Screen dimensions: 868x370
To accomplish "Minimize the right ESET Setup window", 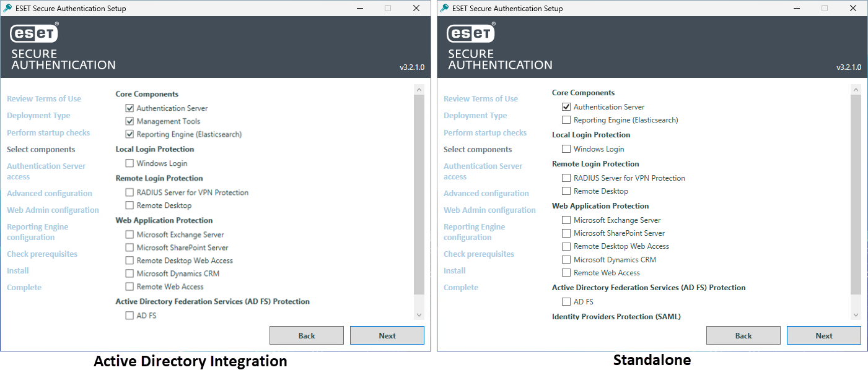I will coord(796,8).
